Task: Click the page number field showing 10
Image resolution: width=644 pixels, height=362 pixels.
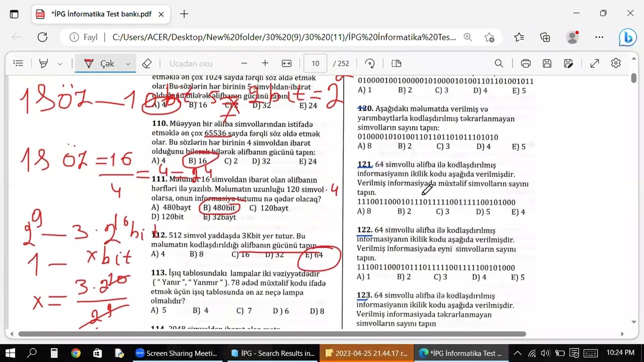Action: (315, 63)
